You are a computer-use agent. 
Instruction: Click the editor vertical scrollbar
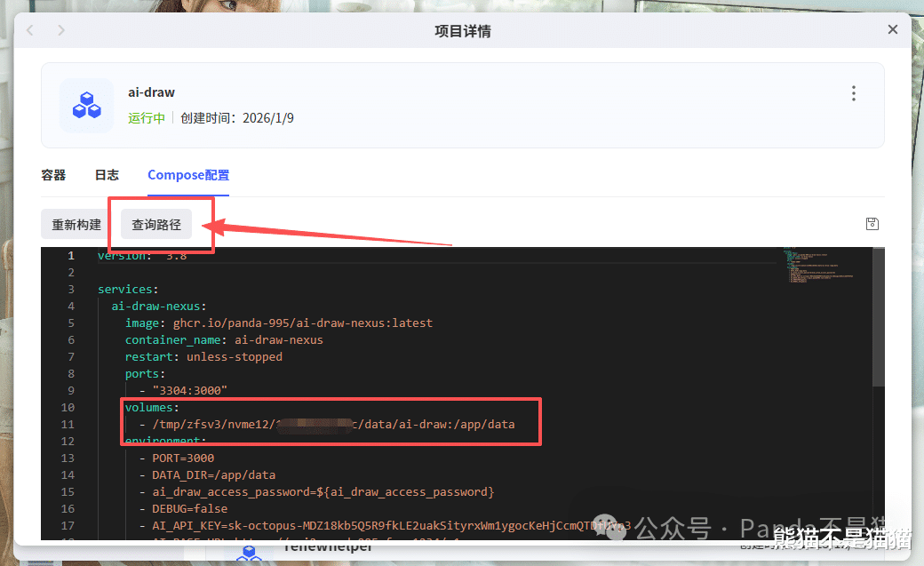(x=879, y=317)
